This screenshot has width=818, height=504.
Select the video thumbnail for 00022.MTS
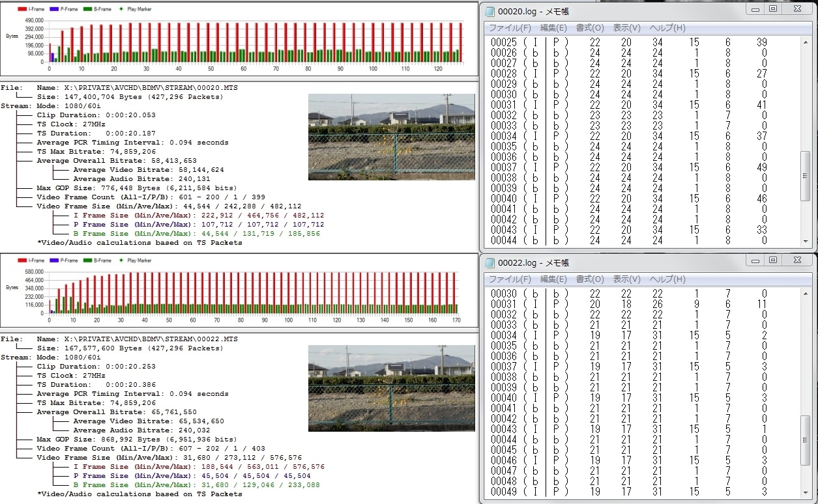pyautogui.click(x=391, y=388)
